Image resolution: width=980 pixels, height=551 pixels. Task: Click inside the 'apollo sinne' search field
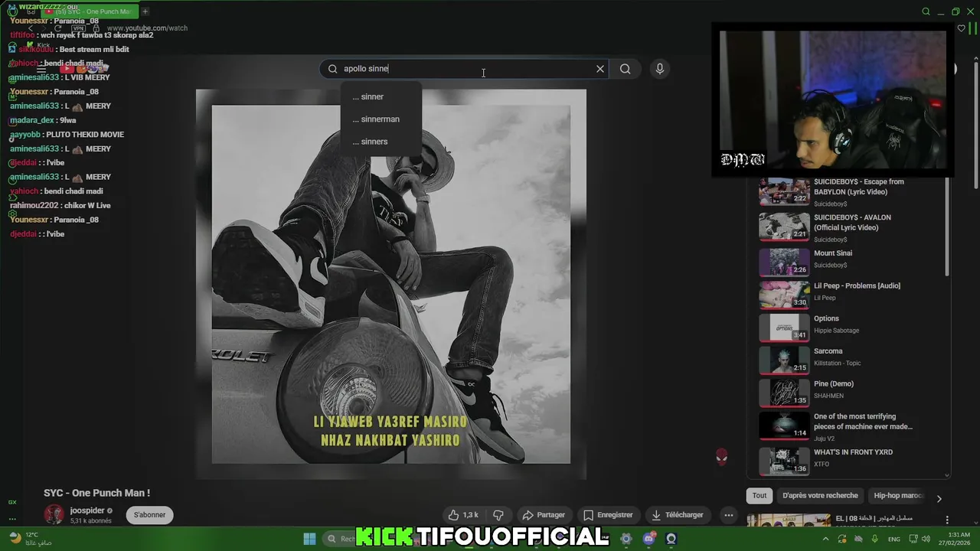click(463, 69)
